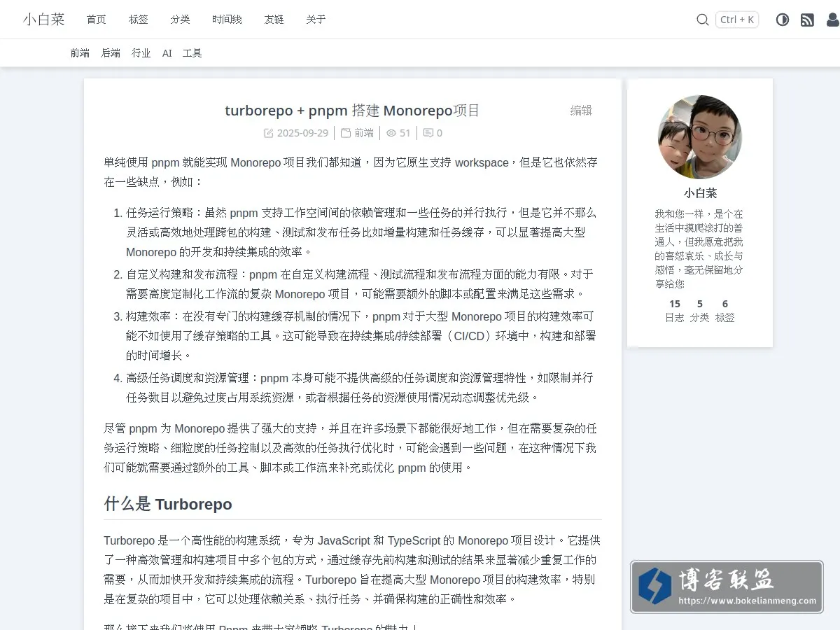Open the 博客联盟 banner link
The height and width of the screenshot is (630, 840).
pos(727,587)
